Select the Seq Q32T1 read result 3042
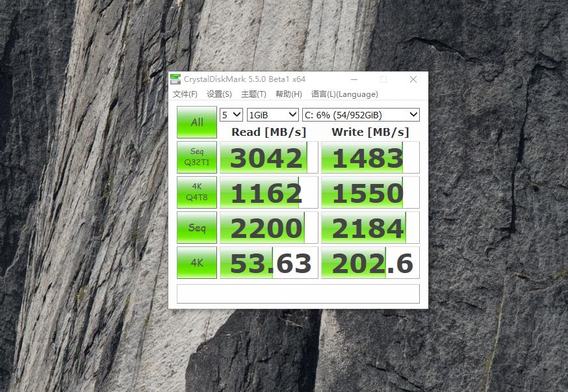Viewport: 568px width, 392px height. click(268, 157)
